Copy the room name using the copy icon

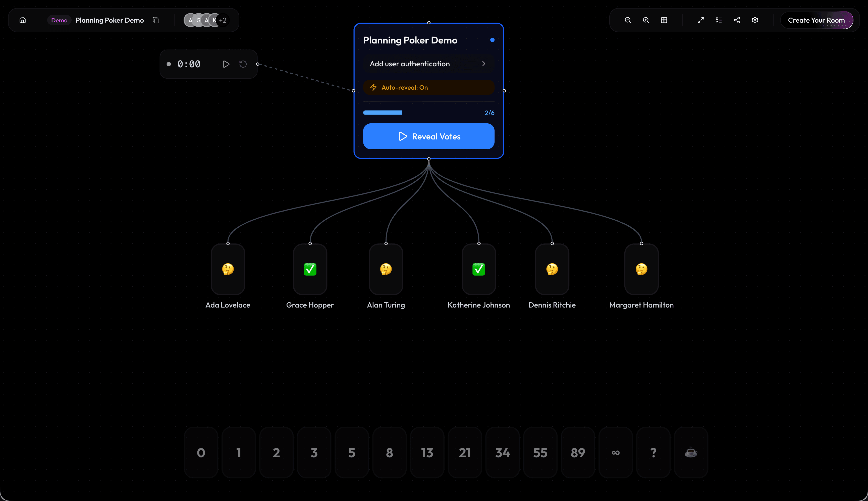pos(156,20)
